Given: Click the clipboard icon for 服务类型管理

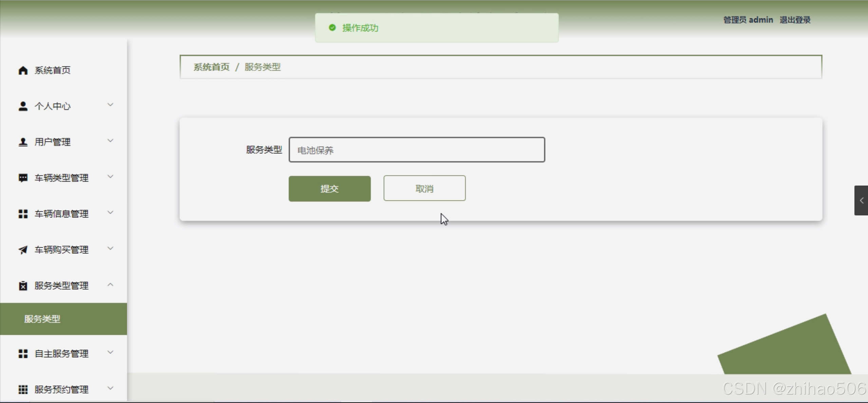Looking at the screenshot, I should (x=23, y=286).
